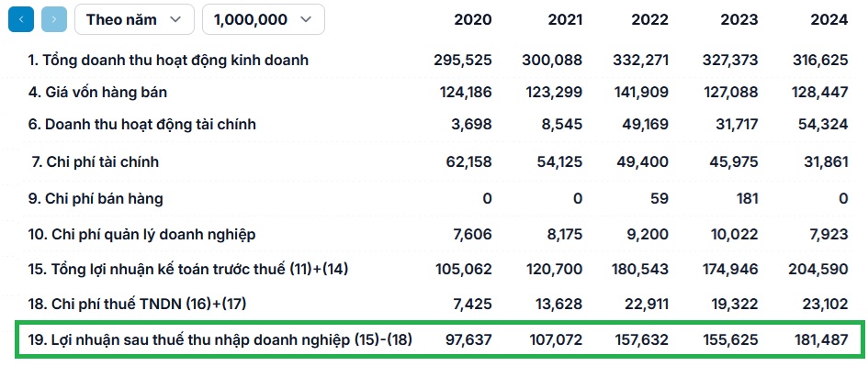Select the 2022 column header
Viewport: 868px width, 366px height.
650,20
